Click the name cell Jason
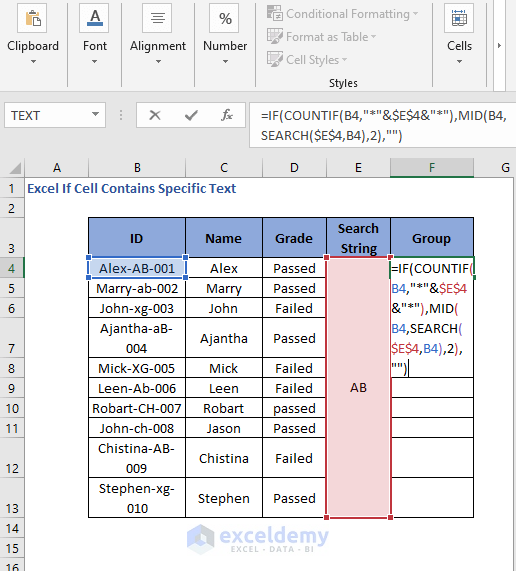Image resolution: width=516 pixels, height=571 pixels. [x=224, y=428]
